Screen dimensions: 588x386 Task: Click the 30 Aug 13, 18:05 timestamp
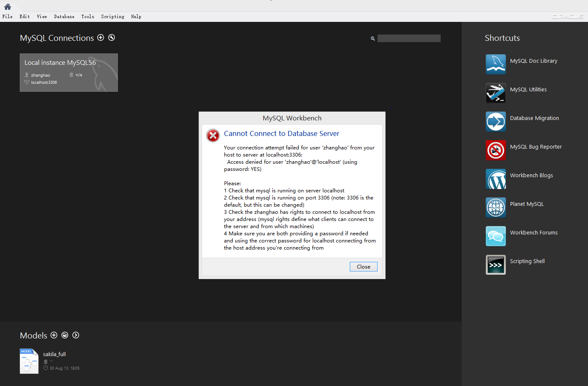pos(64,368)
